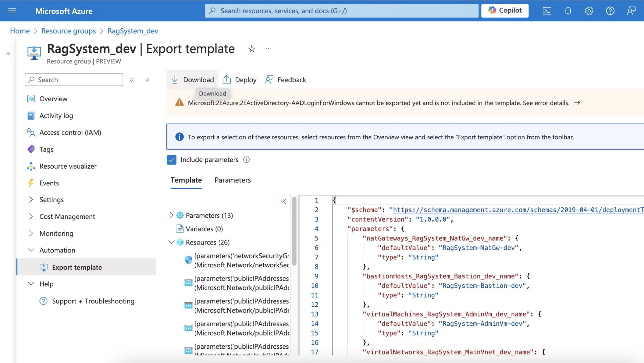Screen dimensions: 644x363
Task: Select Resource visualizer in sidebar
Action: tap(68, 166)
